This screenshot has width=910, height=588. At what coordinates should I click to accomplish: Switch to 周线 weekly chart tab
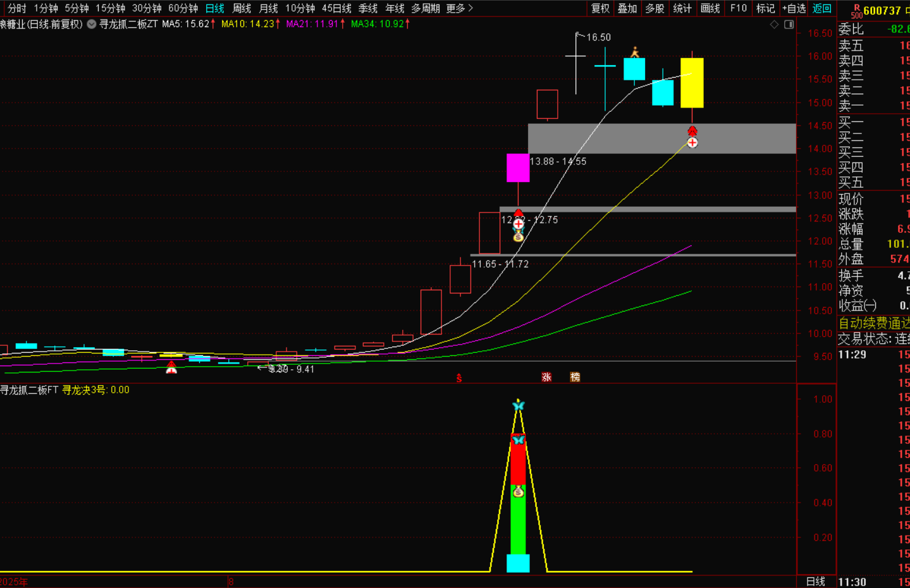point(242,8)
